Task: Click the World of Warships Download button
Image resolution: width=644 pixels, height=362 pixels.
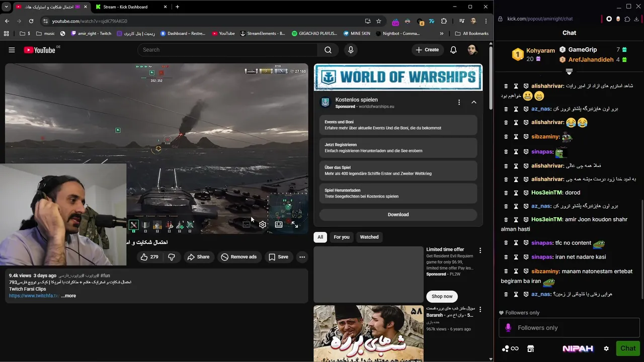Action: click(x=398, y=215)
